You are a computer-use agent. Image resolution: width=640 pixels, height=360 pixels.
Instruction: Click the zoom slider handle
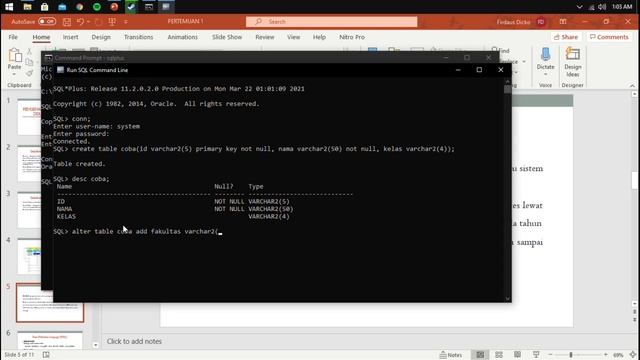pyautogui.click(x=571, y=355)
